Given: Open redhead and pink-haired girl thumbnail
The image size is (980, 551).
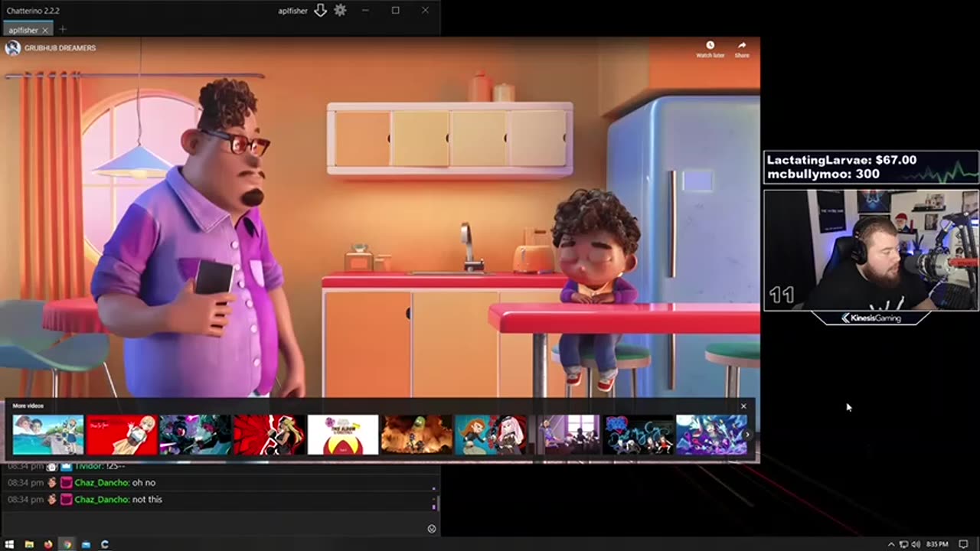Looking at the screenshot, I should (491, 435).
